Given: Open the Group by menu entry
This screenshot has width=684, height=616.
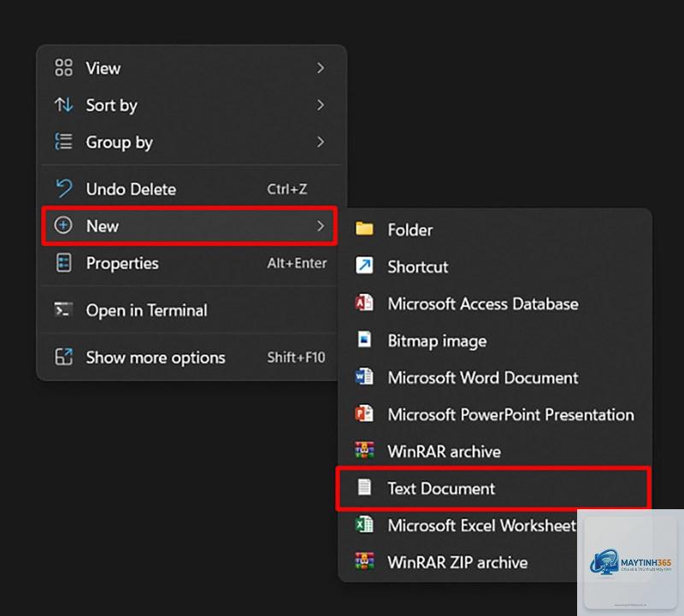Looking at the screenshot, I should click(191, 142).
